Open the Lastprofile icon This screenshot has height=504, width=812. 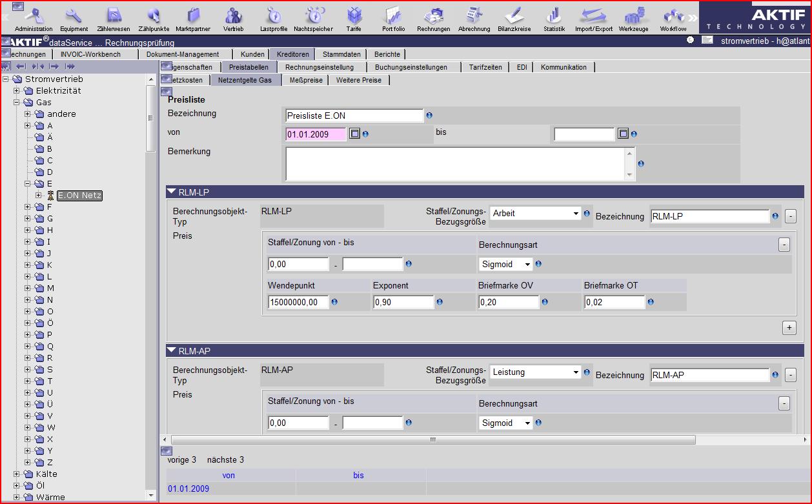click(274, 17)
